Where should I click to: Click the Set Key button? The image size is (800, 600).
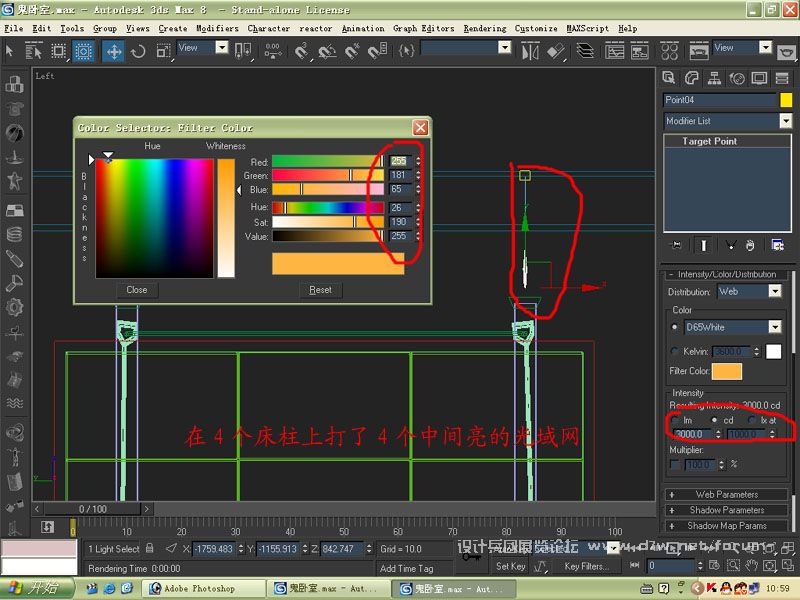click(510, 566)
